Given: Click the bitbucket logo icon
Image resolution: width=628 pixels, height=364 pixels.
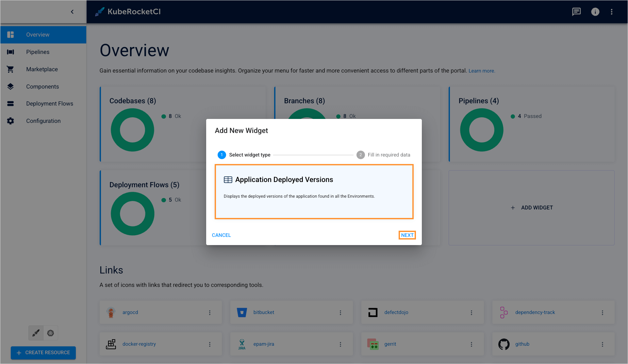Looking at the screenshot, I should click(242, 312).
